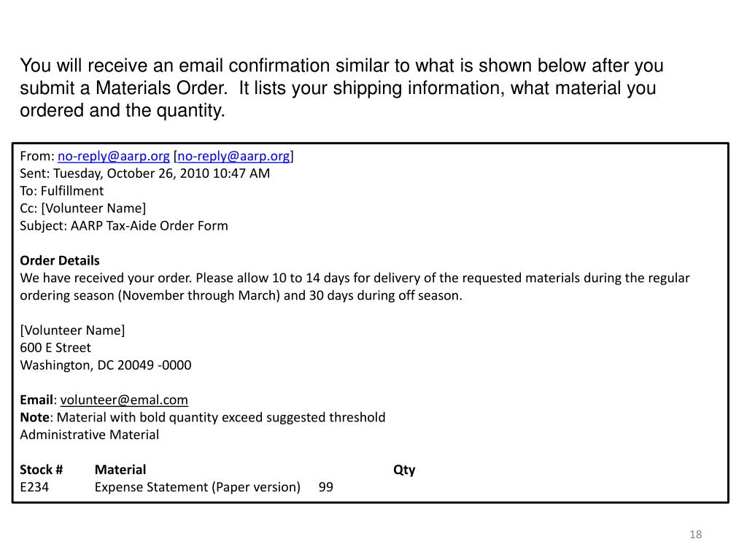747x560 pixels.
Task: Click the Order Details heading
Action: (x=60, y=260)
